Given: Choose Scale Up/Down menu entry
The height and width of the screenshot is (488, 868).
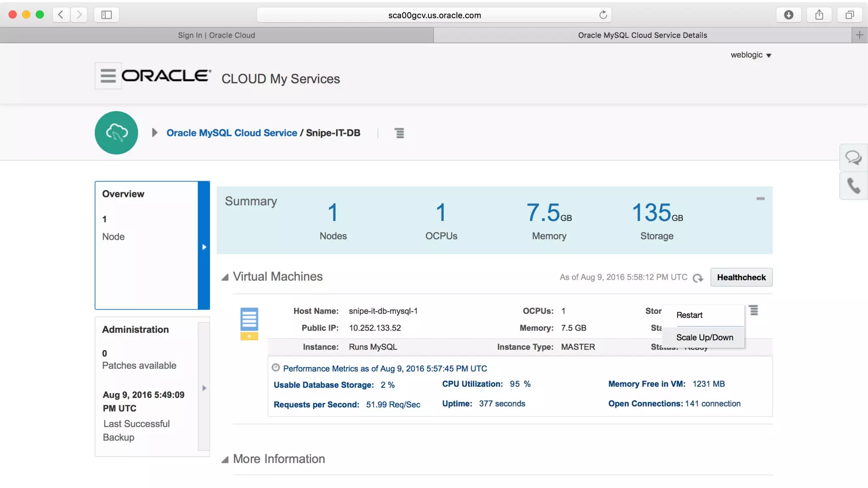Looking at the screenshot, I should 704,338.
